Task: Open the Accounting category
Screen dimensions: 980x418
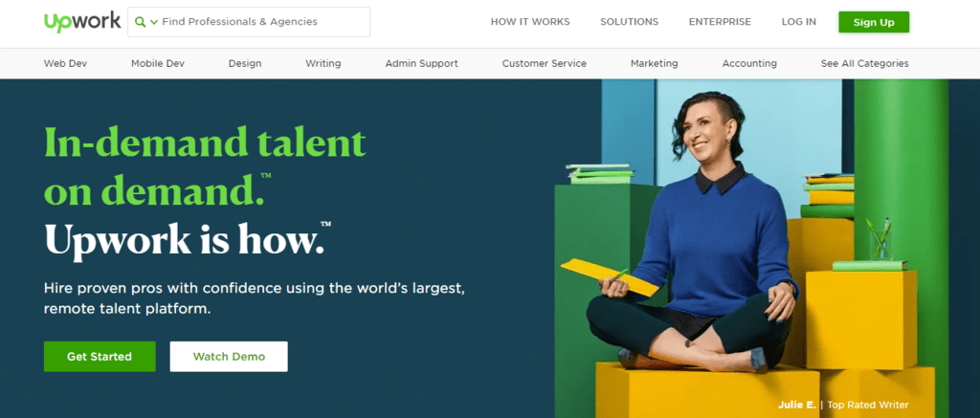Action: [x=749, y=63]
